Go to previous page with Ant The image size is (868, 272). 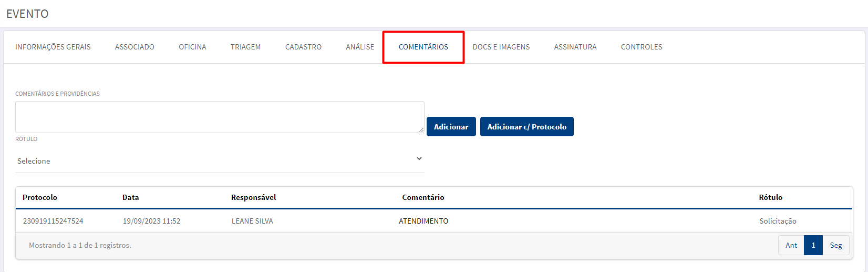(791, 245)
